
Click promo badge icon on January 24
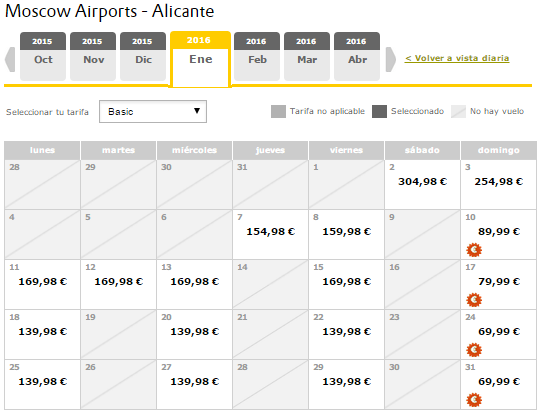(x=474, y=350)
